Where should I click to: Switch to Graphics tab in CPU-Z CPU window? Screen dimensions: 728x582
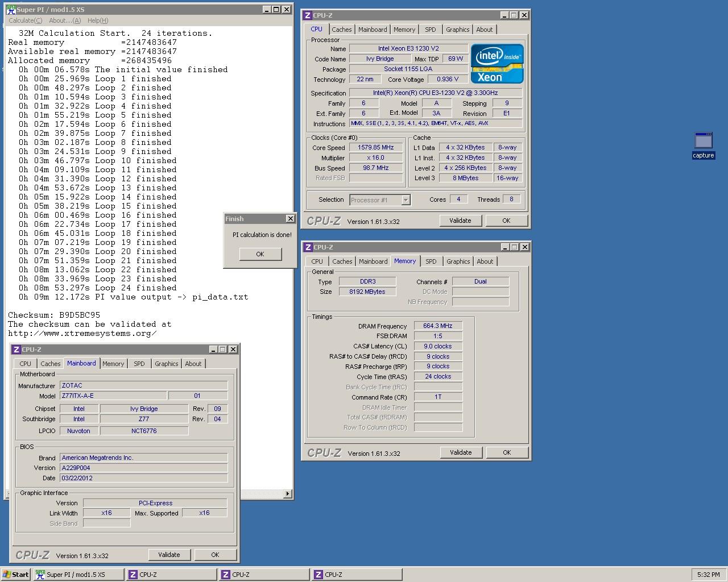(457, 30)
